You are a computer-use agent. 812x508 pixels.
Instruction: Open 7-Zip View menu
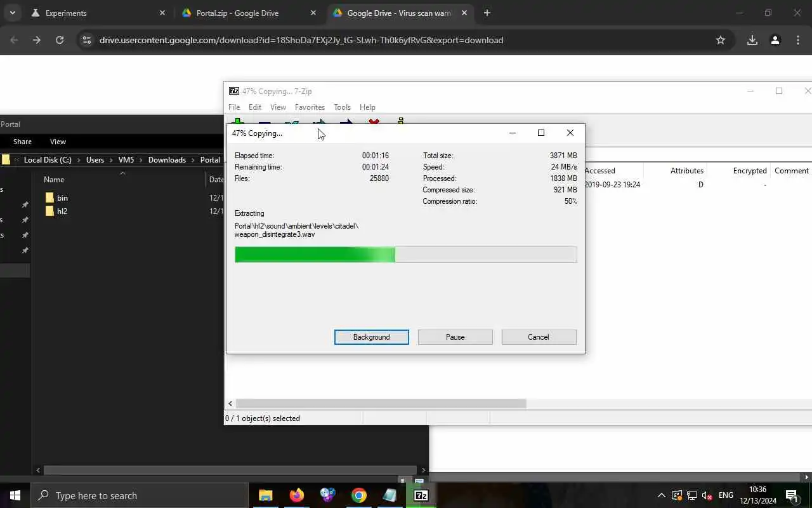coord(278,107)
